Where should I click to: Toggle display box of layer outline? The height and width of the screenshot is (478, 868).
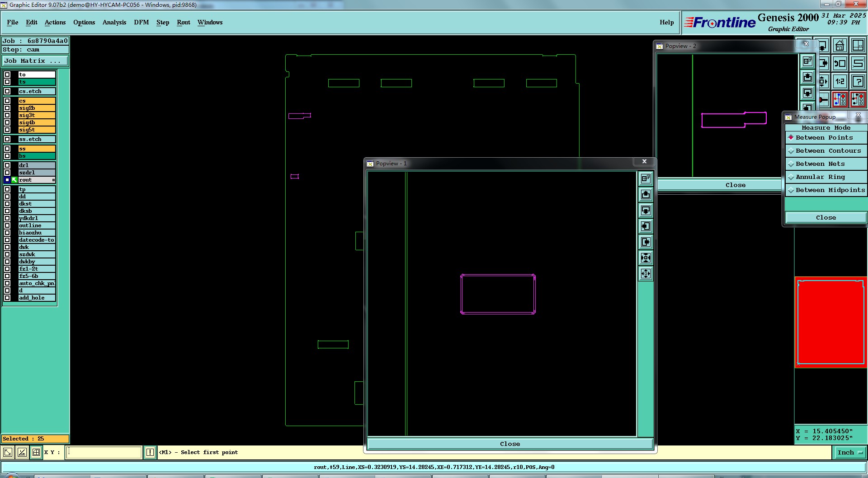coord(7,225)
